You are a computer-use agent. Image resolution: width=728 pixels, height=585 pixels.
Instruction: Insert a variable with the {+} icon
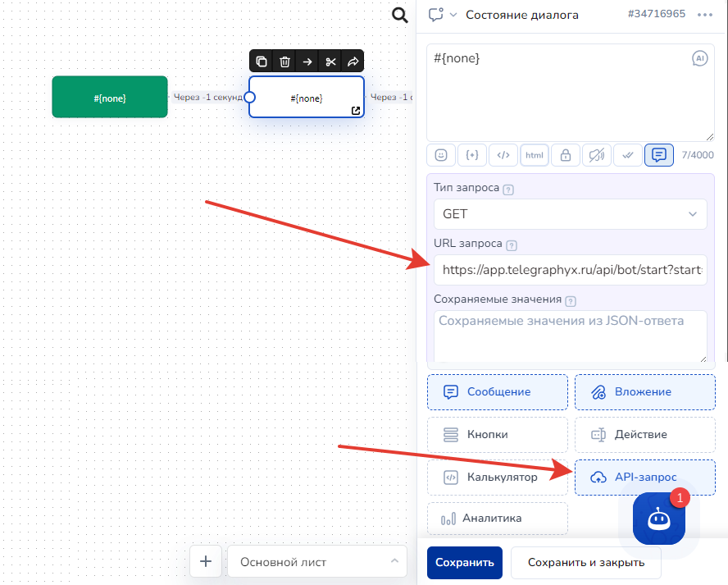[x=472, y=155]
